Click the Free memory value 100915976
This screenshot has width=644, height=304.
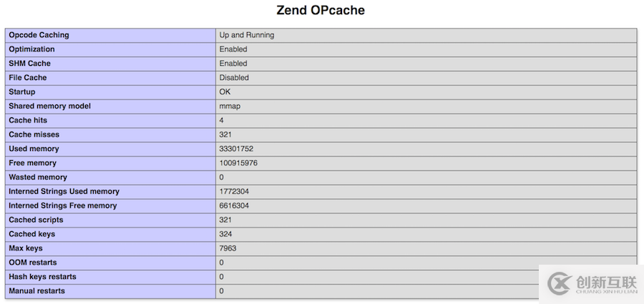pyautogui.click(x=238, y=163)
